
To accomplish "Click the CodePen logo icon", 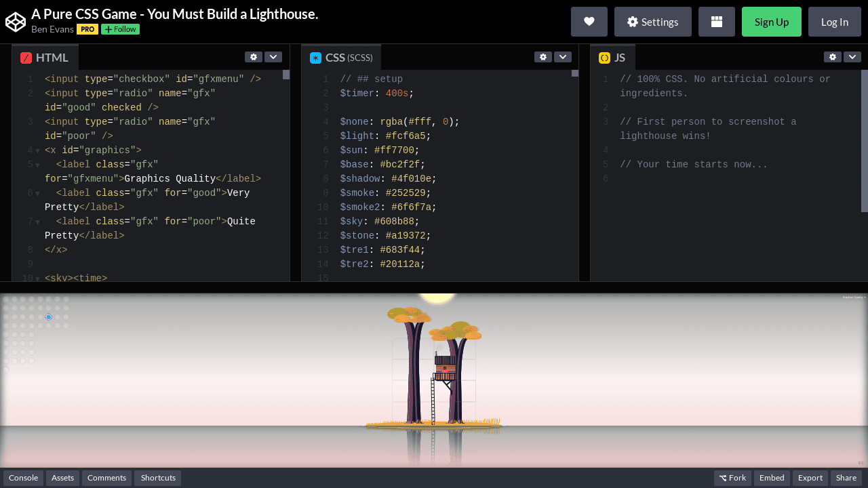I will pyautogui.click(x=16, y=22).
